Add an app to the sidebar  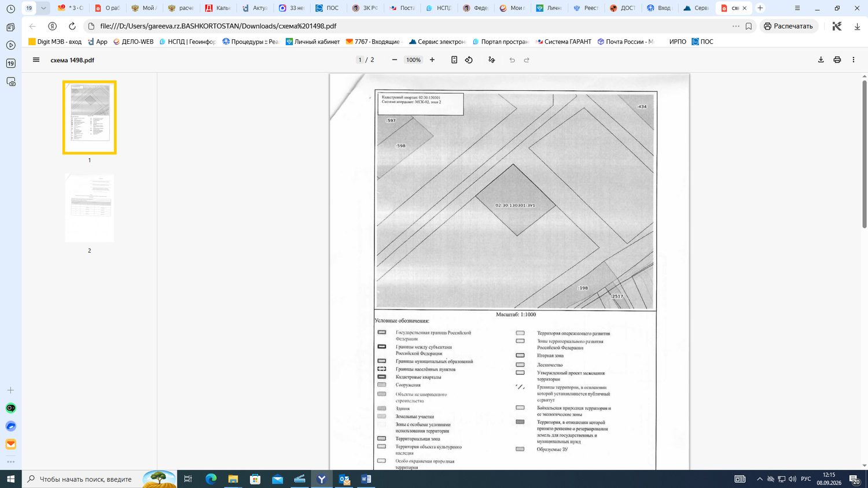coord(10,390)
